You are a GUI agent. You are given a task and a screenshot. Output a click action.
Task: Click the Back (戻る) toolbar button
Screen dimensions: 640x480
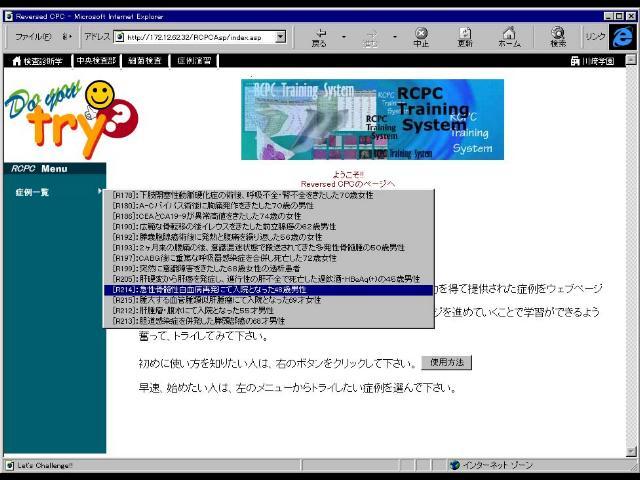tap(319, 37)
